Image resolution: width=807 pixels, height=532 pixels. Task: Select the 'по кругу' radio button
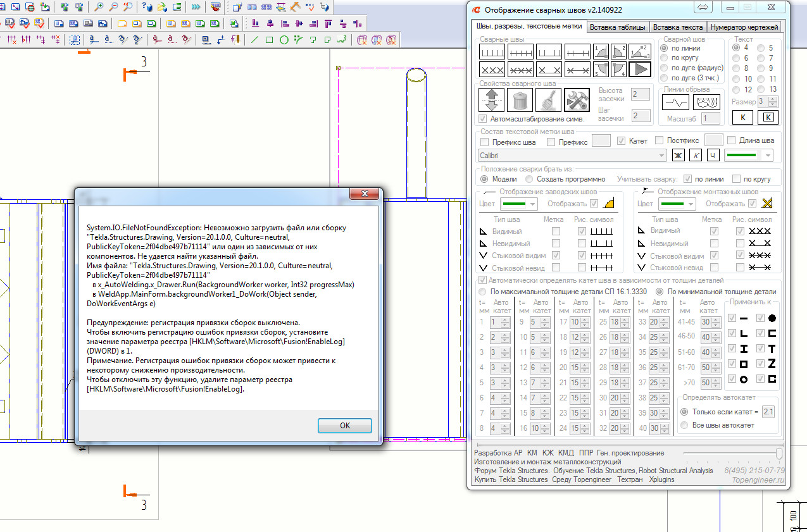pyautogui.click(x=664, y=58)
